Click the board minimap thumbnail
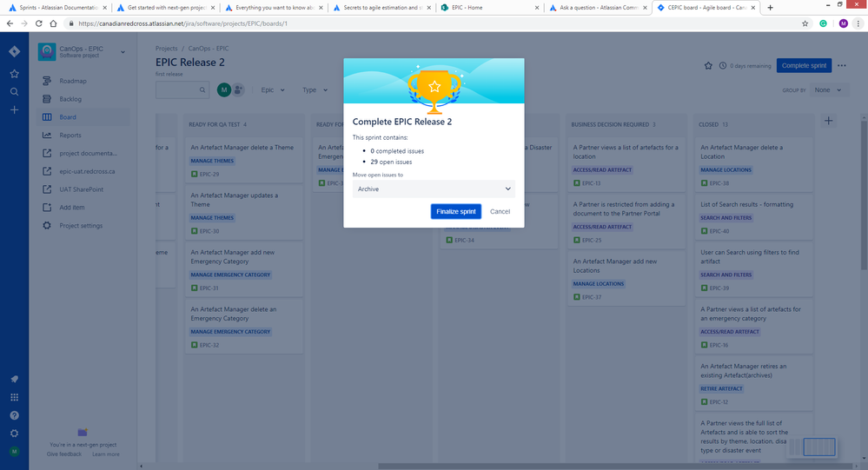Viewport: 868px width, 470px height. (x=812, y=447)
